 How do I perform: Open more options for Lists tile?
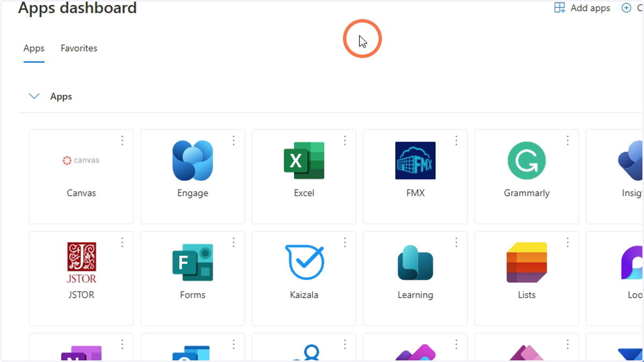click(x=568, y=242)
